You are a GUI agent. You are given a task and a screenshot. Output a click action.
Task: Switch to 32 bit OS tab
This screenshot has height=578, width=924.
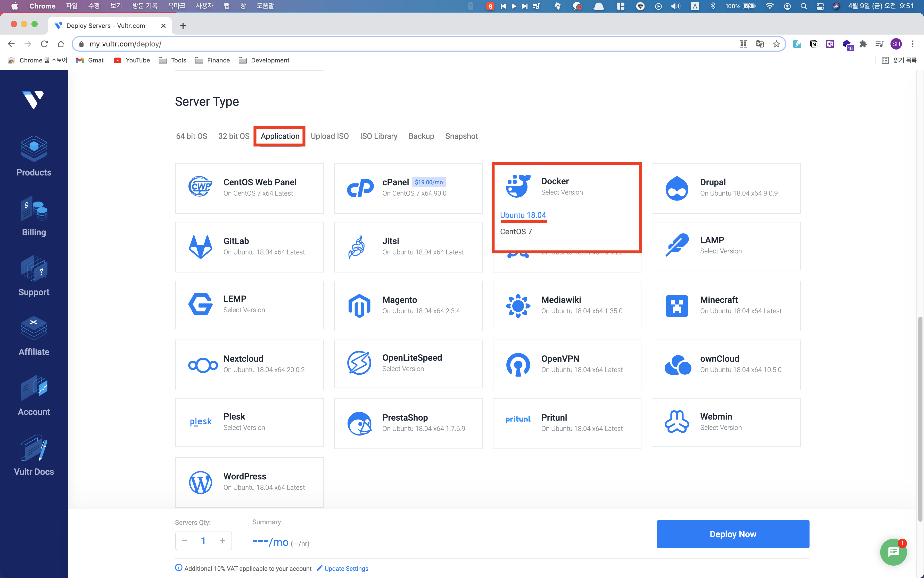[x=234, y=136]
